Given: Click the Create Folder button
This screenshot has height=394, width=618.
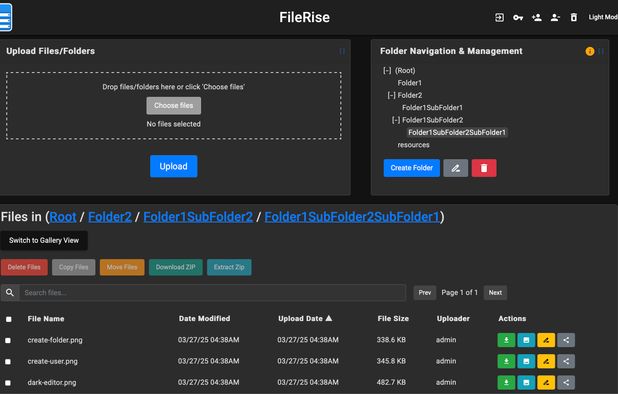Looking at the screenshot, I should [x=411, y=168].
